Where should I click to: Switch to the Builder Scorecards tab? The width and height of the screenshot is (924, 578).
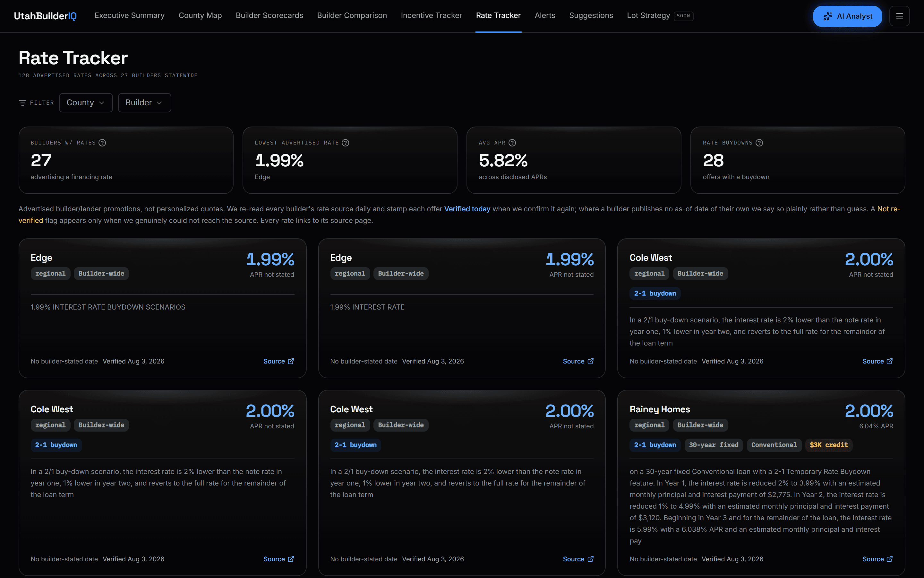click(x=269, y=15)
